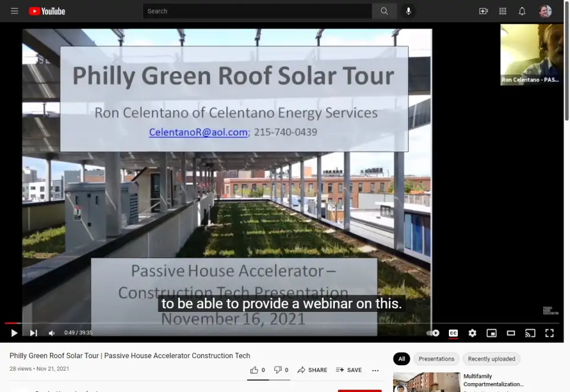Viewport: 570px width, 392px height.
Task: Turn off closed captions
Action: [453, 333]
